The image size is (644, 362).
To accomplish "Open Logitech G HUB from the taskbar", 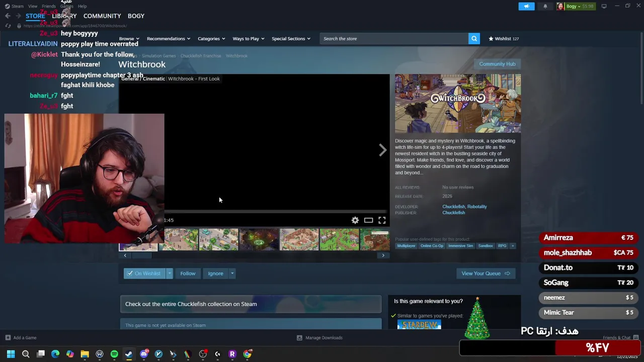I will pyautogui.click(x=217, y=354).
